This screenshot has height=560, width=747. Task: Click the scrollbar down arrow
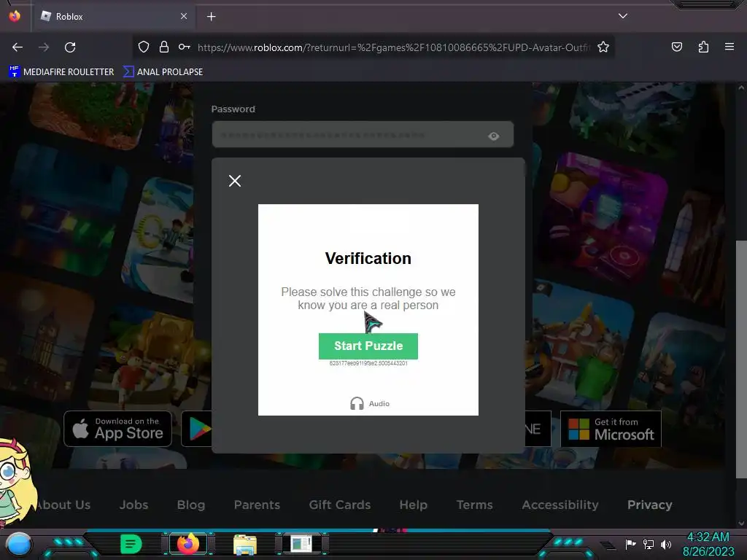click(x=741, y=524)
